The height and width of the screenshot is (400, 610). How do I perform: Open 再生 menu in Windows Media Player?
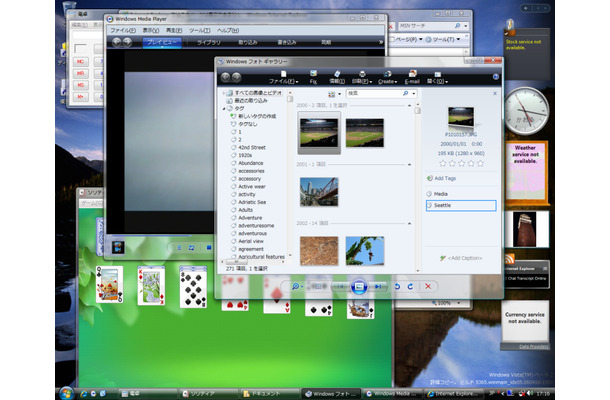tap(174, 30)
